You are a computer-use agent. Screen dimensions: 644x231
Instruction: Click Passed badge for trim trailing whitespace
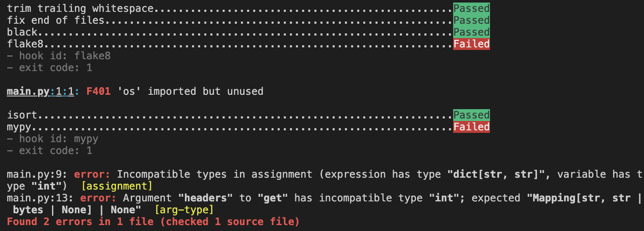point(471,8)
